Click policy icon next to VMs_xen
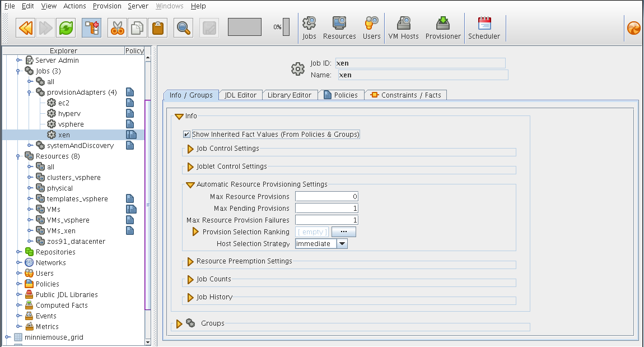 click(x=130, y=230)
